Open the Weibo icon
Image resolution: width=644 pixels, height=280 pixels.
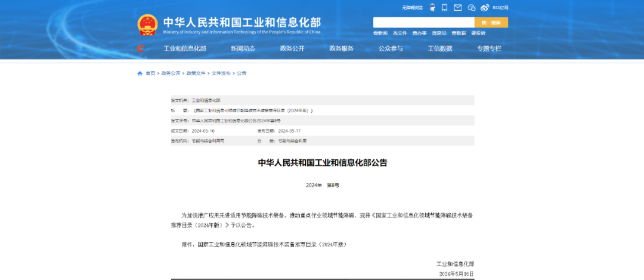pyautogui.click(x=485, y=8)
